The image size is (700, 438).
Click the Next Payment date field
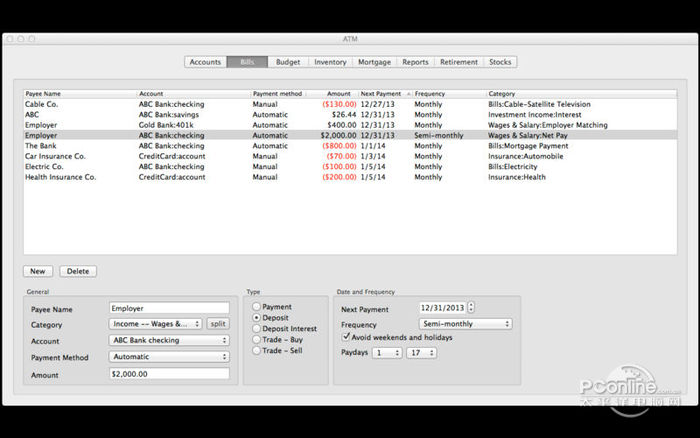(x=442, y=308)
